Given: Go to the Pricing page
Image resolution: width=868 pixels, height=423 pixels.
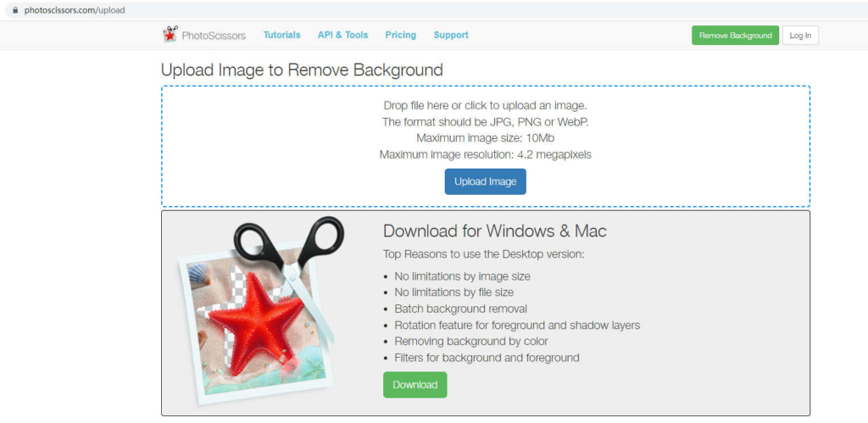Looking at the screenshot, I should click(401, 35).
